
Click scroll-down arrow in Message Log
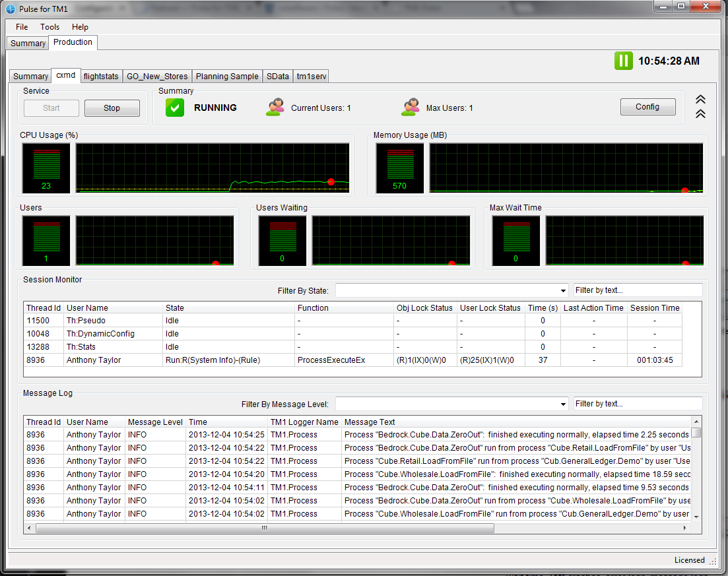tap(696, 517)
